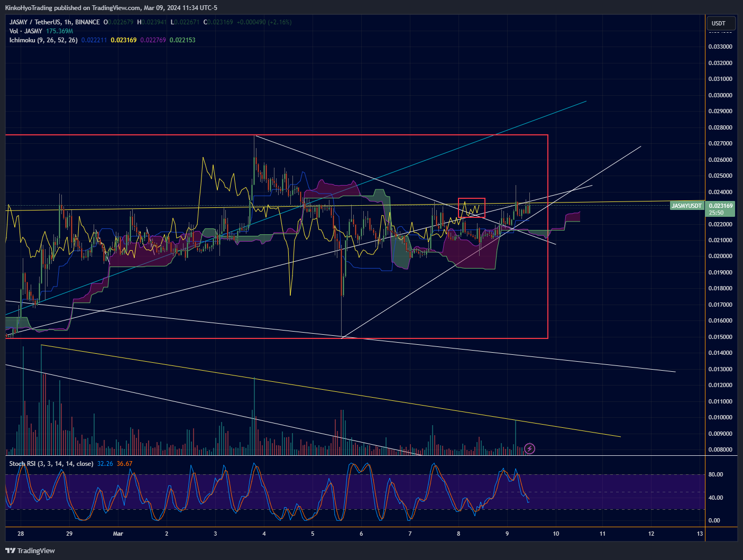Click the 0.020000 price axis label
743x560 pixels.
[720, 256]
